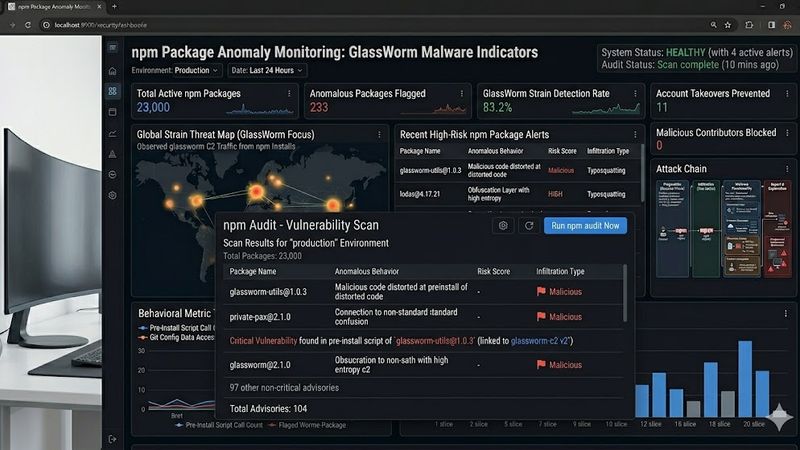Image resolution: width=800 pixels, height=450 pixels.
Task: Click the HIGH risk score for lodas
Action: tap(555, 194)
